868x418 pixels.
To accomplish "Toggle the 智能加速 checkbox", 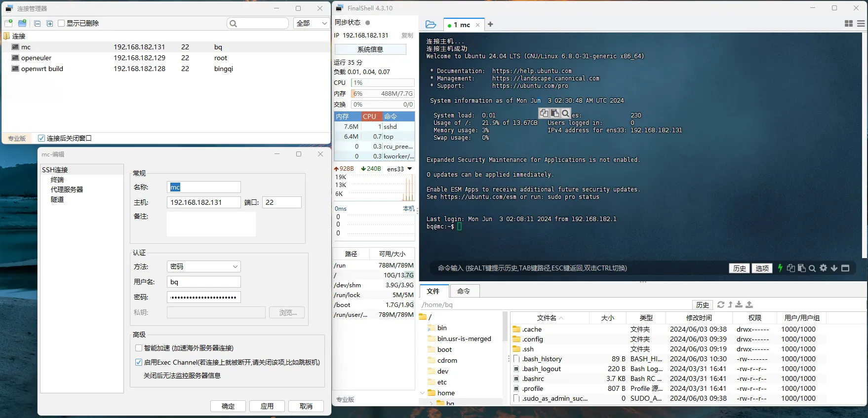I will coord(139,348).
